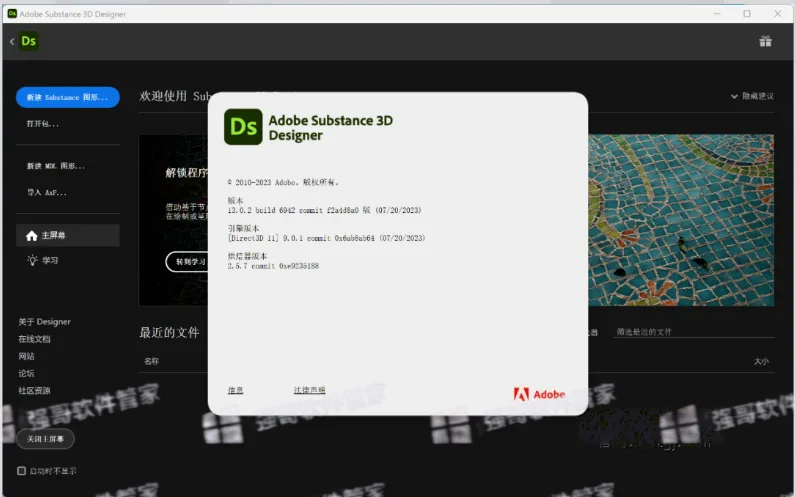Click the 信息 link in the about dialog
Image resolution: width=795 pixels, height=497 pixels.
235,390
